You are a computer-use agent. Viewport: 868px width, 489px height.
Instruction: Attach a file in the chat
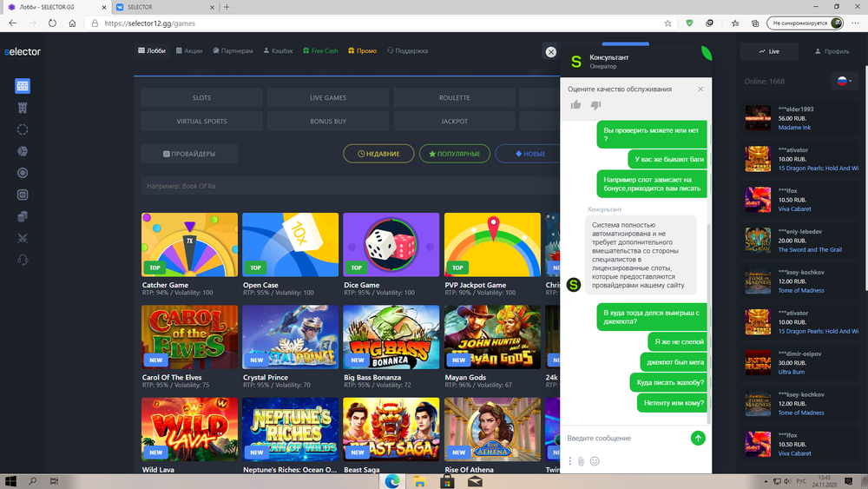[x=581, y=460]
